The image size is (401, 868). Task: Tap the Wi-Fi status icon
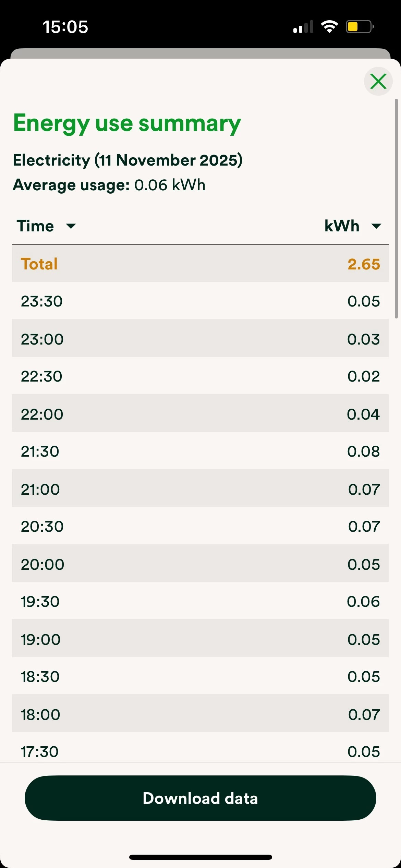pos(329,26)
